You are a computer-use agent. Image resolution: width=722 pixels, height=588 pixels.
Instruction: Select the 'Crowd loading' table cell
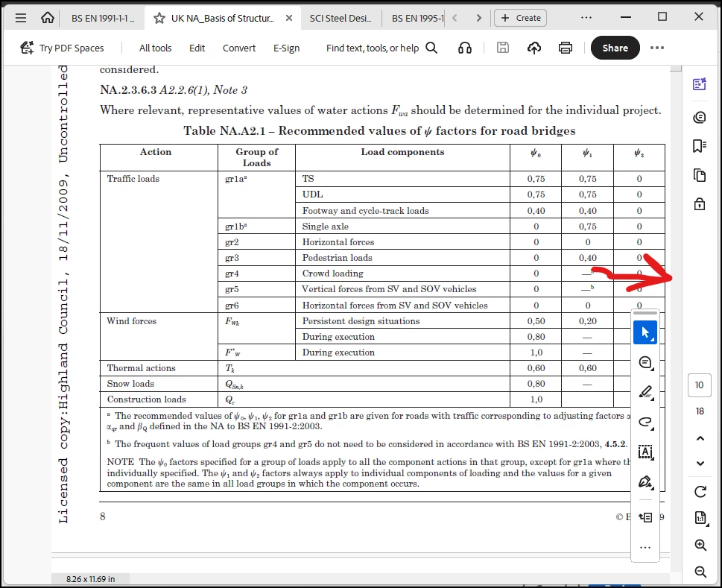[402, 274]
